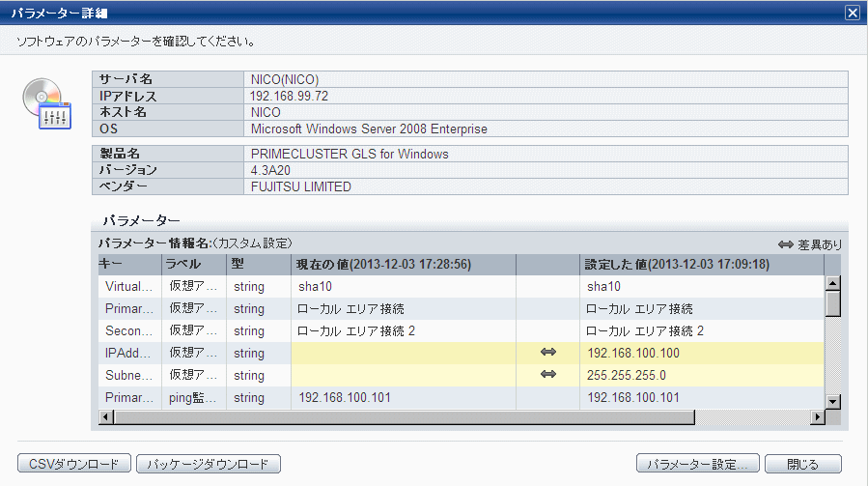This screenshot has height=486, width=868.
Task: Click the 閉じる button
Action: [x=802, y=464]
